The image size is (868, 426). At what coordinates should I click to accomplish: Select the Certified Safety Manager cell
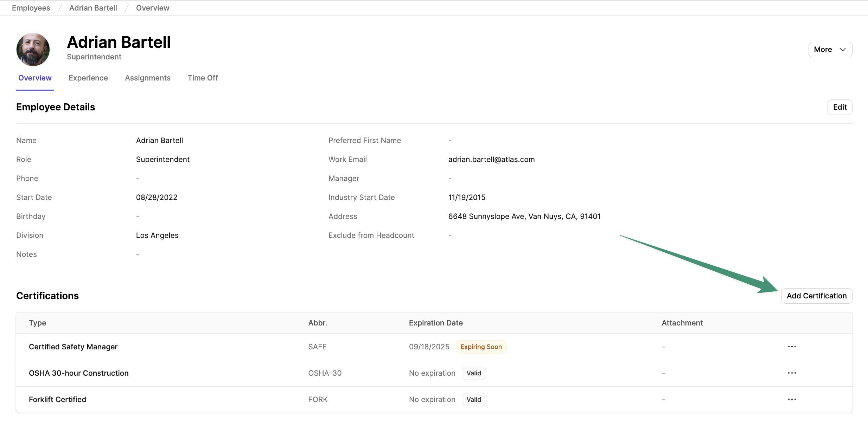73,347
